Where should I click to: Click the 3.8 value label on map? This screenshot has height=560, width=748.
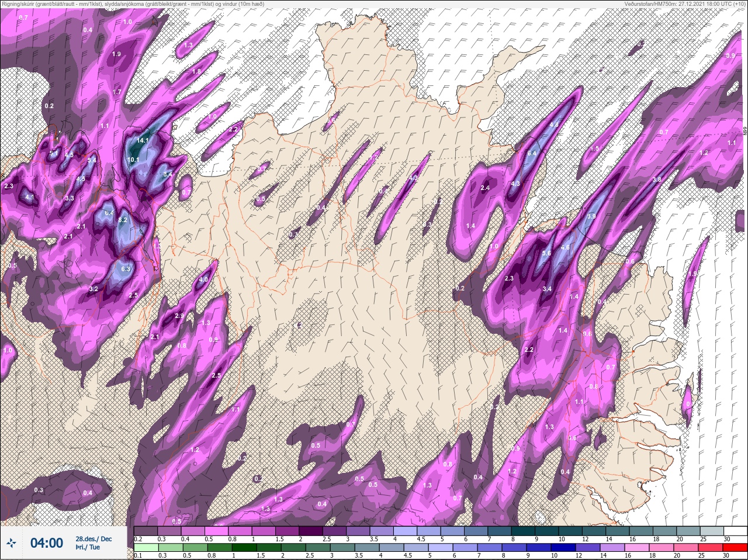coord(657,179)
